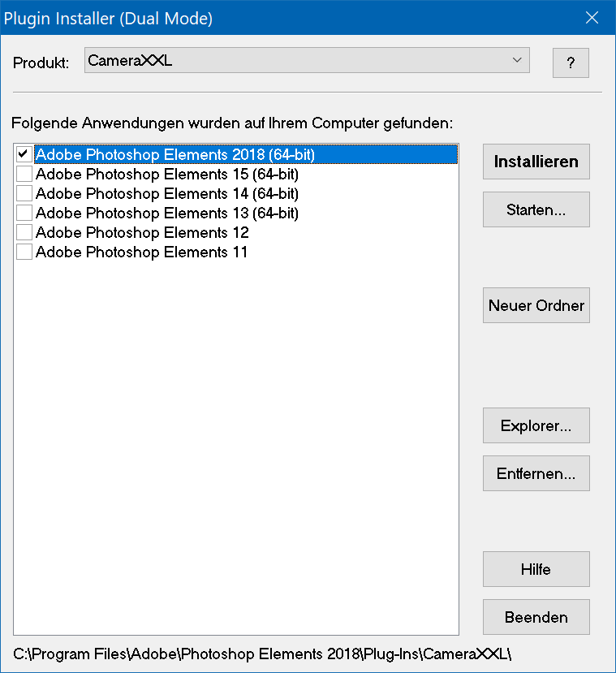The height and width of the screenshot is (673, 616).
Task: Toggle the Photoshop Elements 12 checkbox
Action: click(x=24, y=232)
